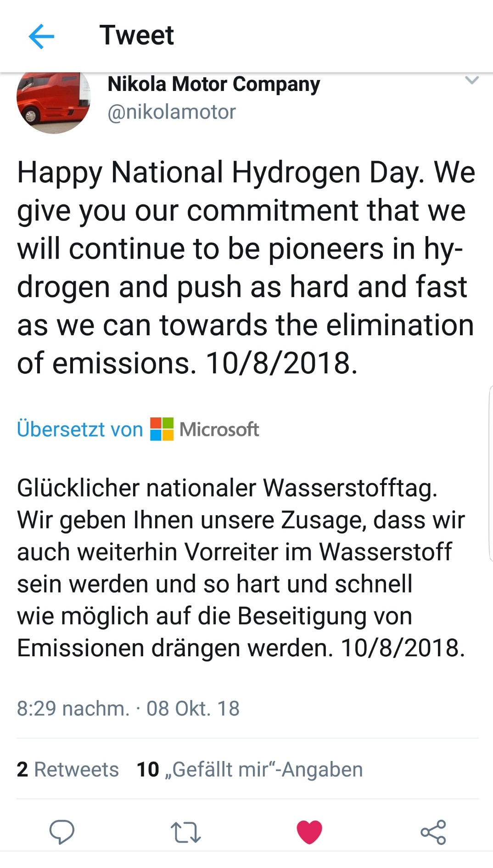Open the Nikola Motor Company profile name
Viewport: 493px width, 868px height.
[x=213, y=85]
